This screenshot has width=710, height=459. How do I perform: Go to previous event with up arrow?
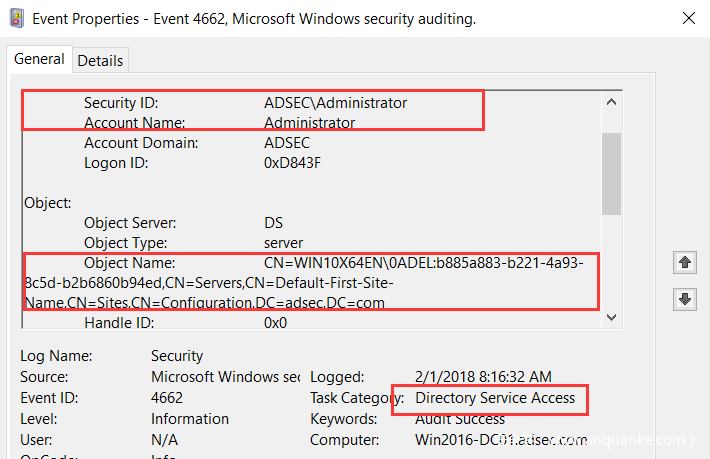(686, 262)
